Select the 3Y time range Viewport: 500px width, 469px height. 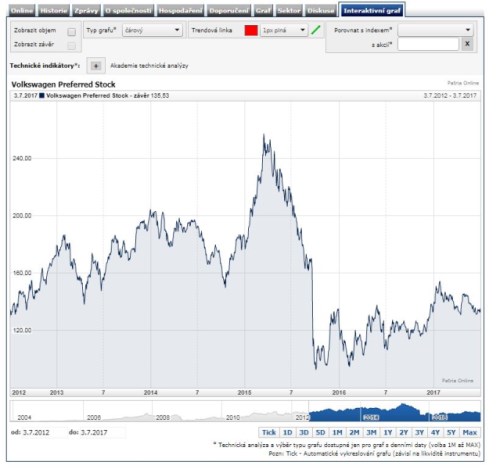pos(419,432)
